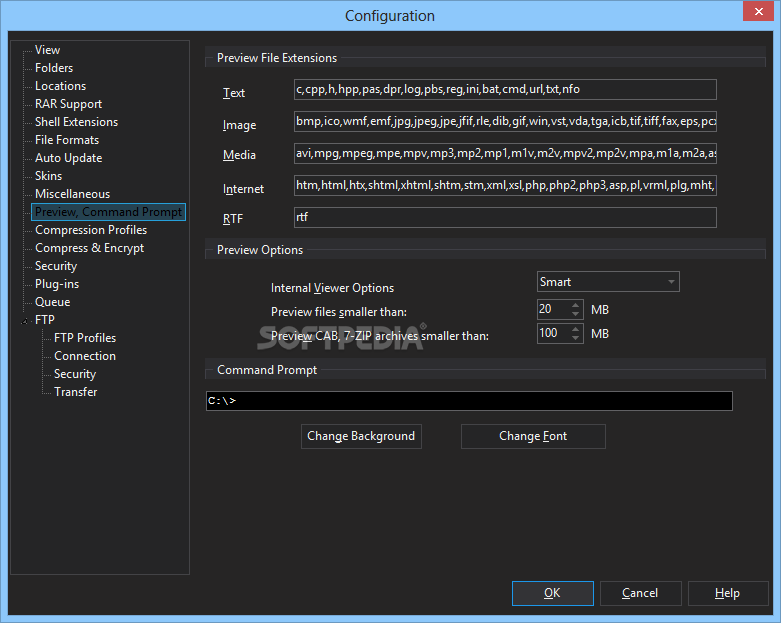Viewport: 781px width, 623px height.
Task: Open Shell Extensions settings
Action: point(76,122)
